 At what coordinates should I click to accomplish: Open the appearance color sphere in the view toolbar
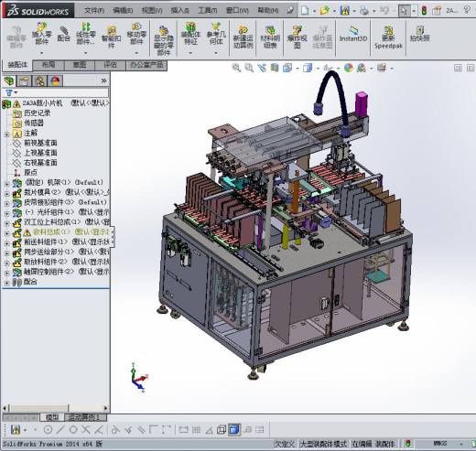click(x=349, y=68)
